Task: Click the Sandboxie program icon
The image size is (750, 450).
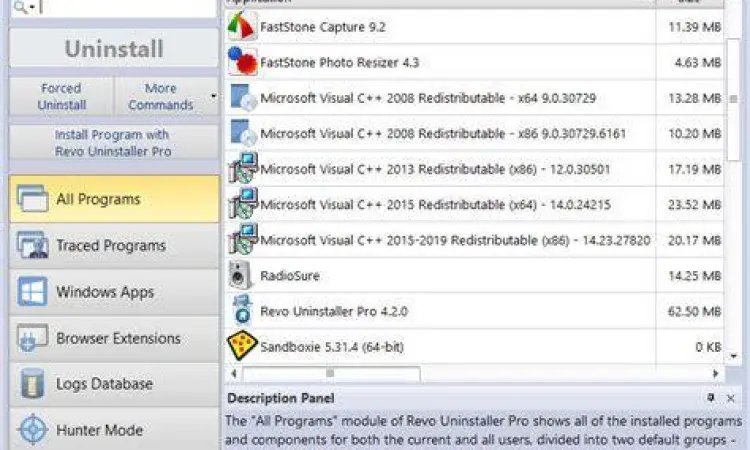Action: 242,345
